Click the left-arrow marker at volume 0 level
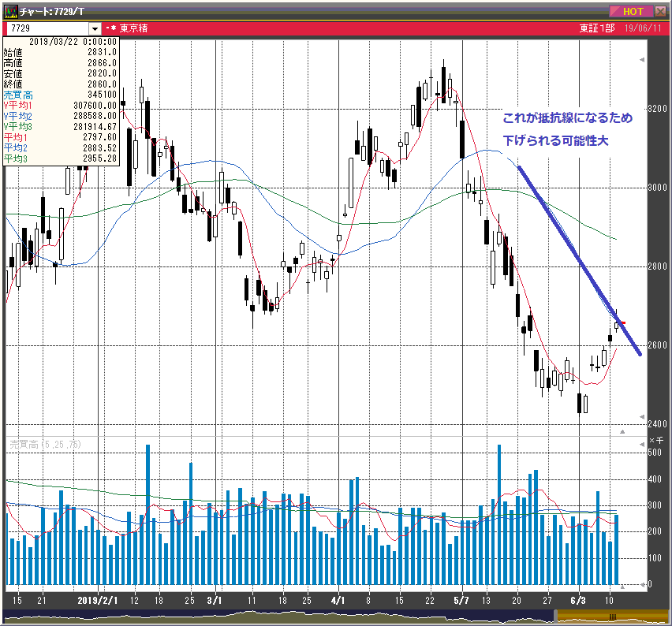The image size is (672, 626). click(x=643, y=584)
